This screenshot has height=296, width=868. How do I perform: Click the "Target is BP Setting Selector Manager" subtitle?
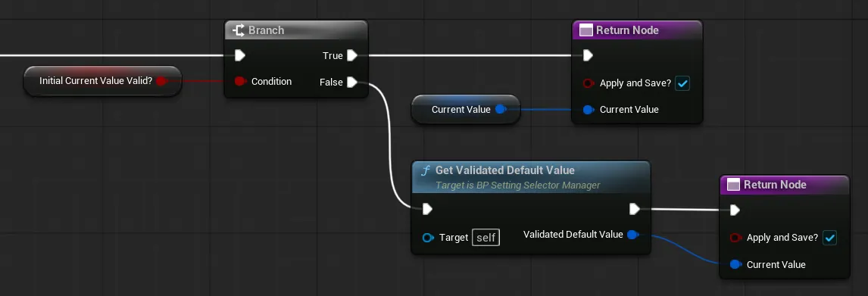point(517,185)
